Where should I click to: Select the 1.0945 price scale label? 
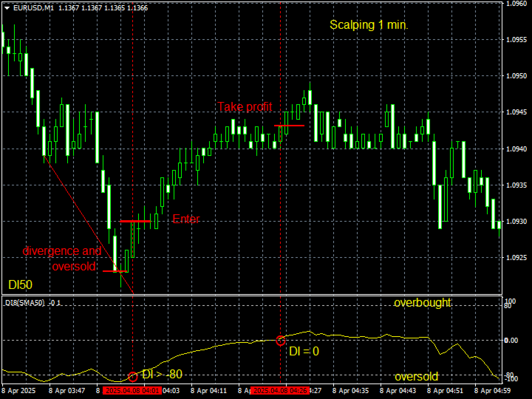(516, 112)
